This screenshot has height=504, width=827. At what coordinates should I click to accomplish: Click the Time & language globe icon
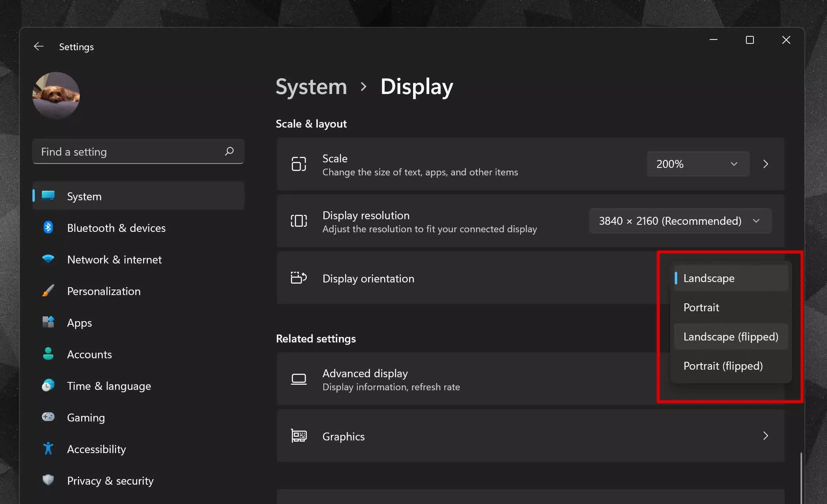[x=48, y=386]
